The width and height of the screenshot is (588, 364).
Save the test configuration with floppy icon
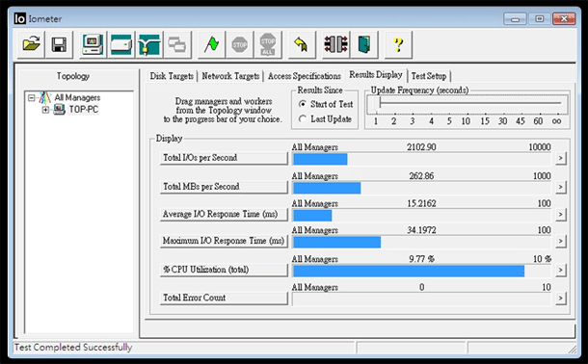(59, 44)
